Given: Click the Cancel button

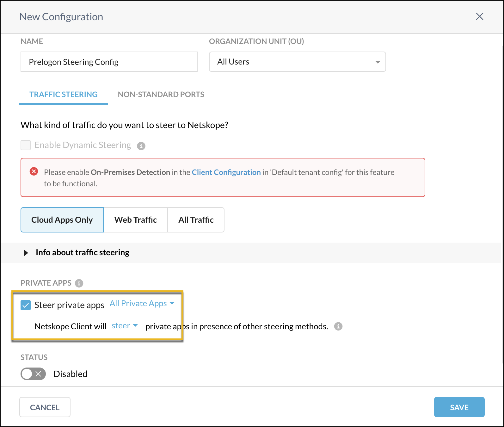Looking at the screenshot, I should (45, 407).
